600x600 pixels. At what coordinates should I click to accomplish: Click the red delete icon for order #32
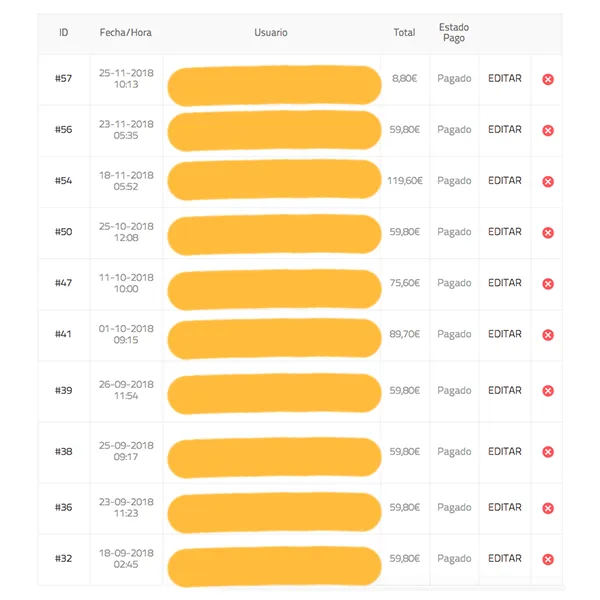(548, 559)
